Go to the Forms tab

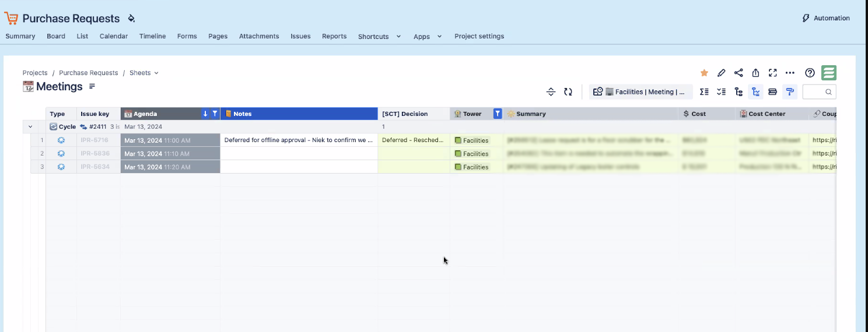[187, 36]
